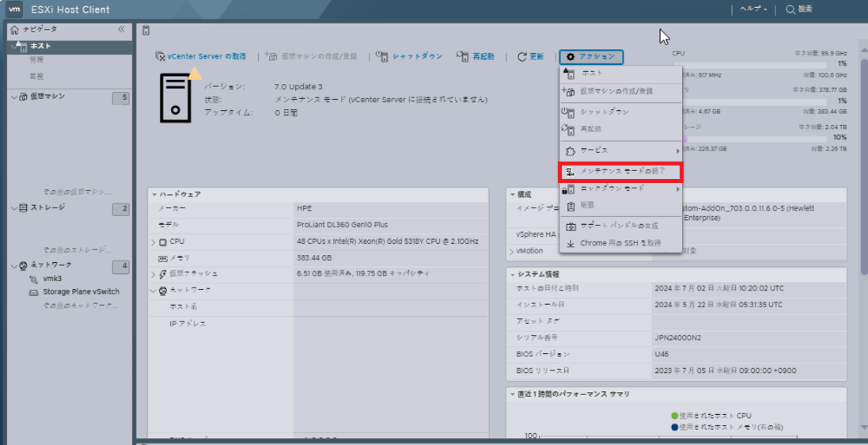Click the navigator home icon
The image size is (868, 445).
tap(15, 29)
